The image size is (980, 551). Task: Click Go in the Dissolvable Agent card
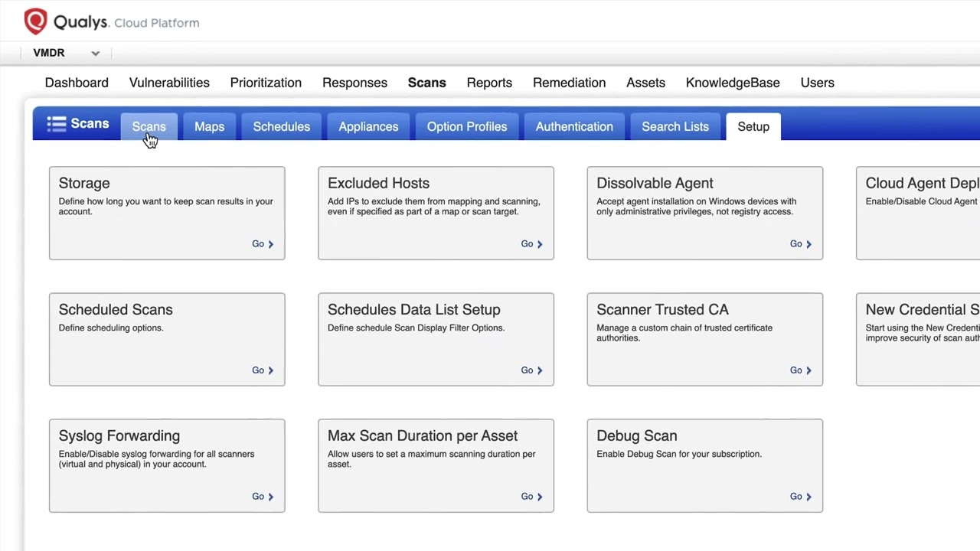800,243
